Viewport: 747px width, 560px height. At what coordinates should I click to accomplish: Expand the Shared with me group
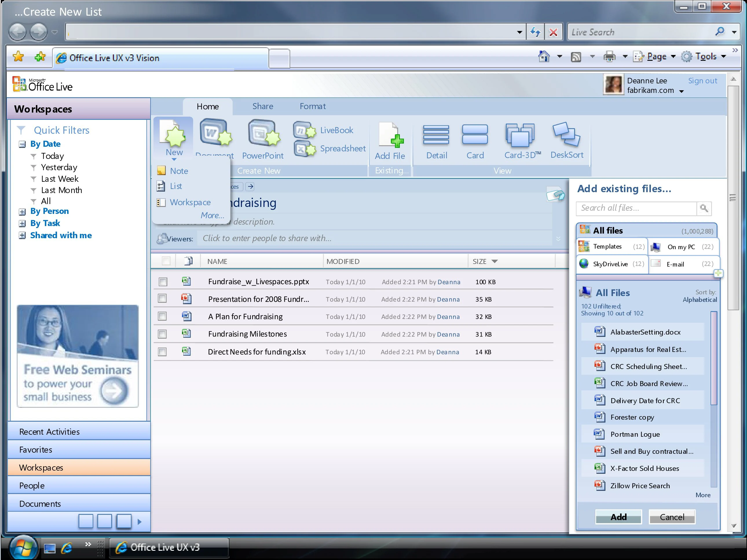(x=22, y=235)
